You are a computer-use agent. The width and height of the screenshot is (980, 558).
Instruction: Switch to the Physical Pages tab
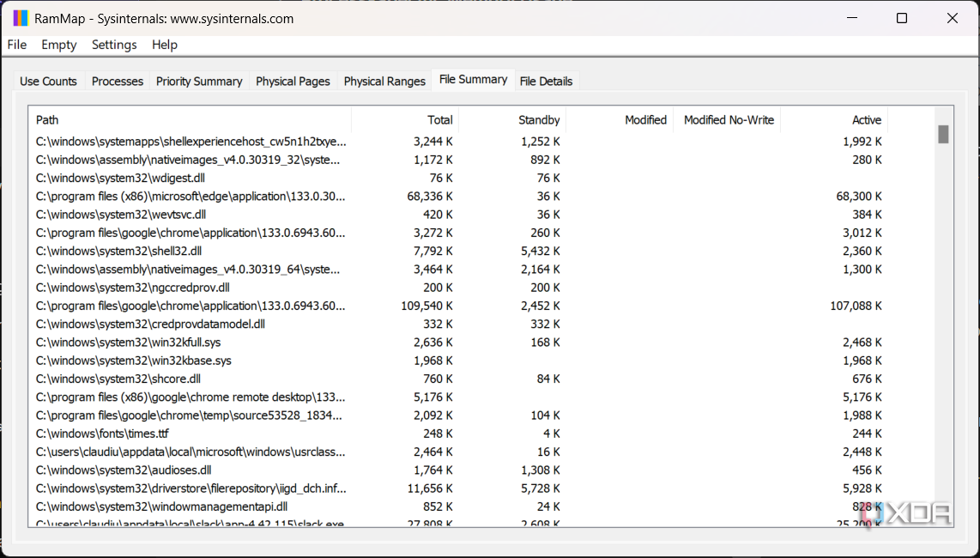293,82
